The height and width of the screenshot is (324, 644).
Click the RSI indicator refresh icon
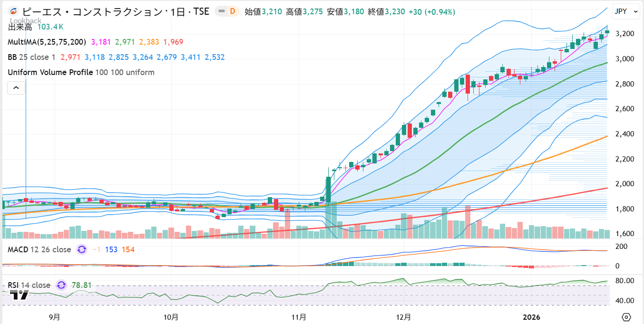tap(61, 285)
